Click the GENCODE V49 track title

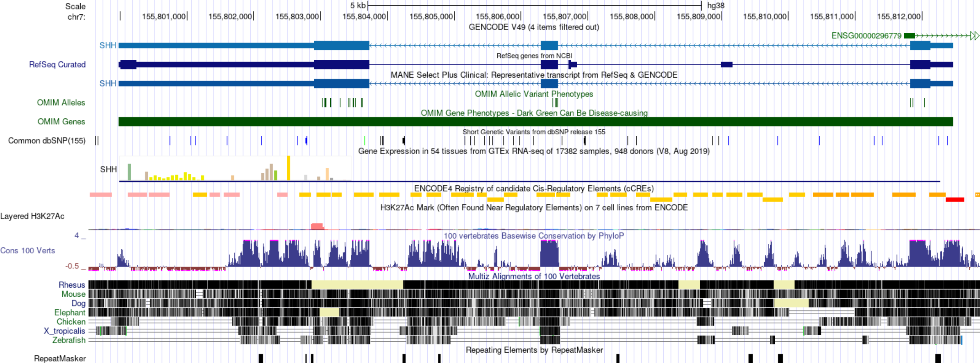click(533, 27)
